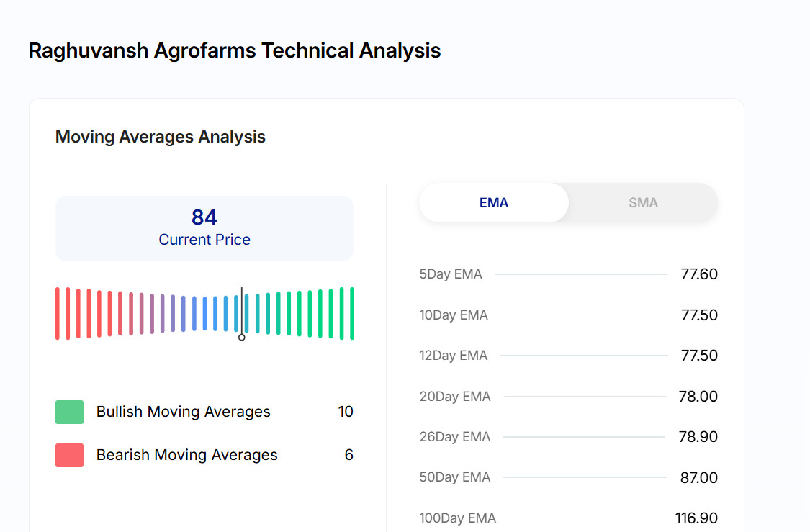
Task: Click the 100Day EMA label
Action: tap(458, 518)
